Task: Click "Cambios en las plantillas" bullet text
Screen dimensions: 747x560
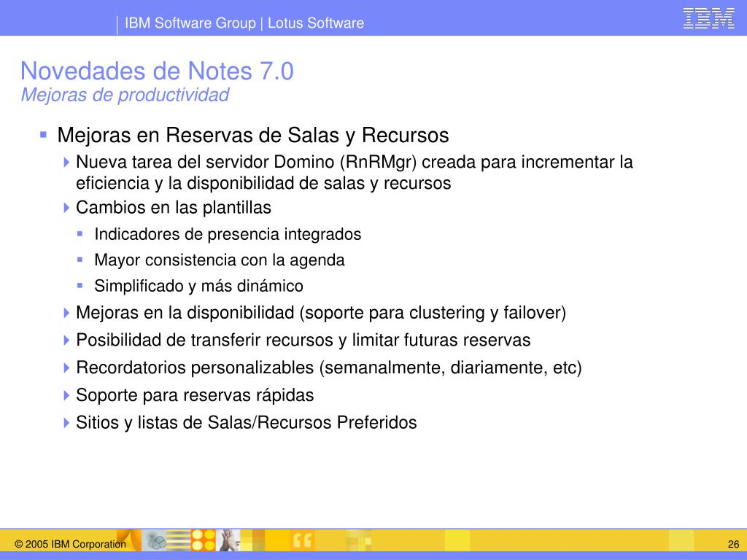Action: pos(174,208)
